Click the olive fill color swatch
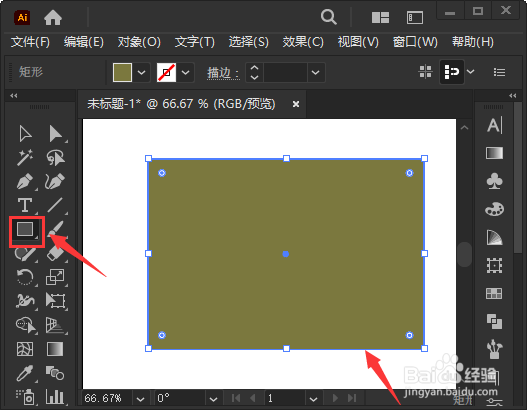527x410 pixels. (123, 72)
